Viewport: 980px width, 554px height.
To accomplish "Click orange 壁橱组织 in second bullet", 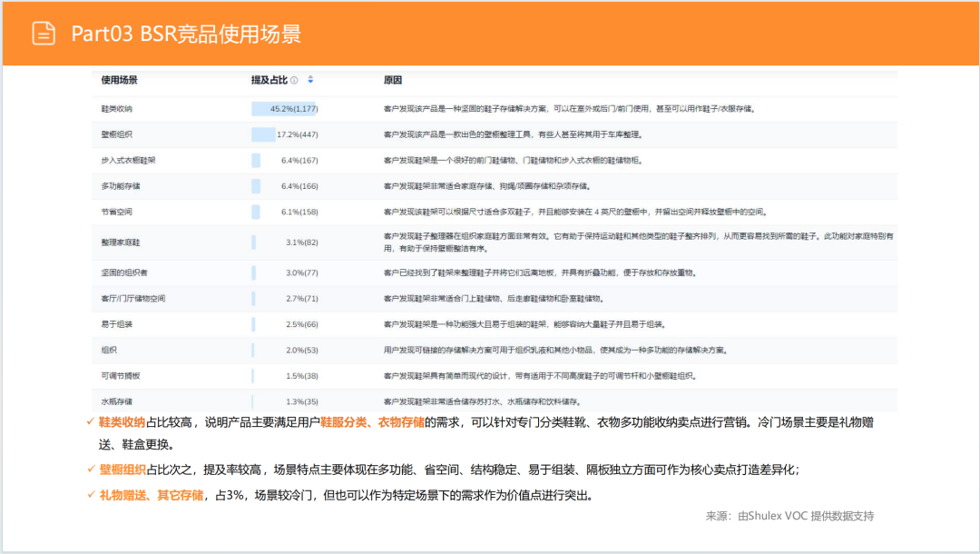I will tap(122, 470).
